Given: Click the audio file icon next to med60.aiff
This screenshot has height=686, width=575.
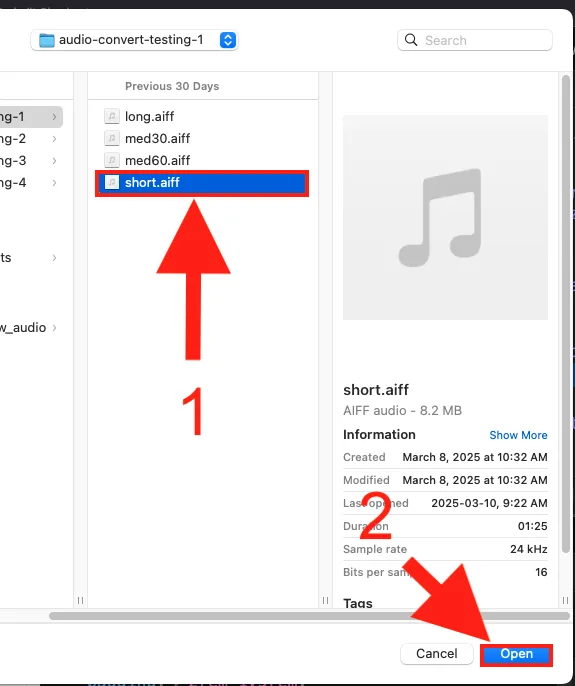Looking at the screenshot, I should 112,160.
